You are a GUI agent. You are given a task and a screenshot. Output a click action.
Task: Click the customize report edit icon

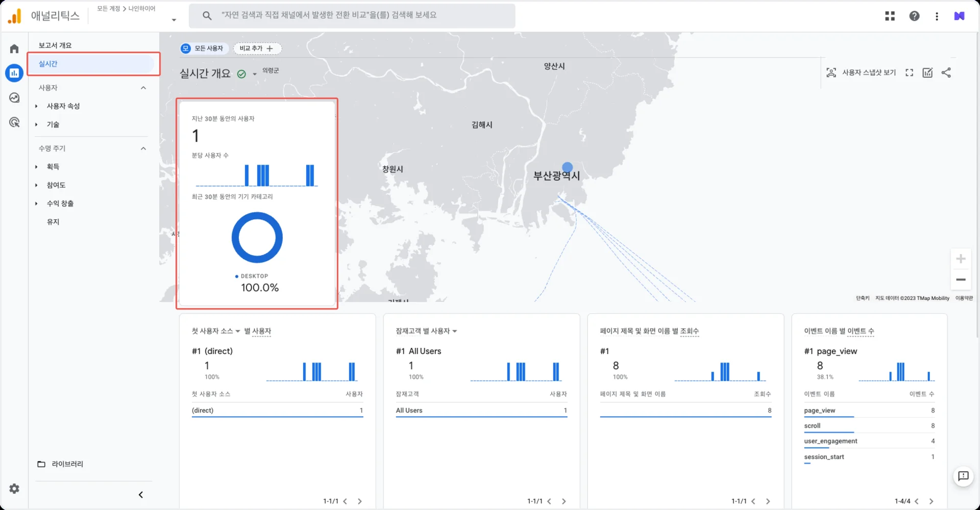pyautogui.click(x=927, y=73)
